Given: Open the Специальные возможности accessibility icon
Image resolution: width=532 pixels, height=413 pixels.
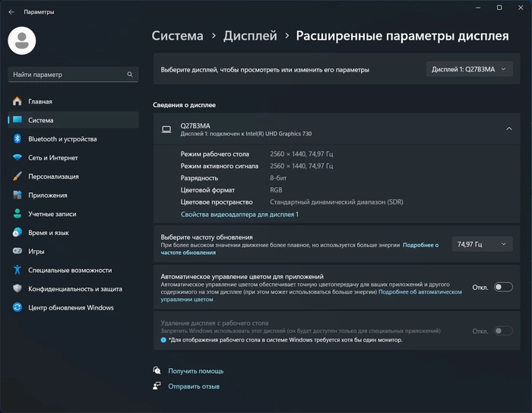Looking at the screenshot, I should tap(17, 270).
